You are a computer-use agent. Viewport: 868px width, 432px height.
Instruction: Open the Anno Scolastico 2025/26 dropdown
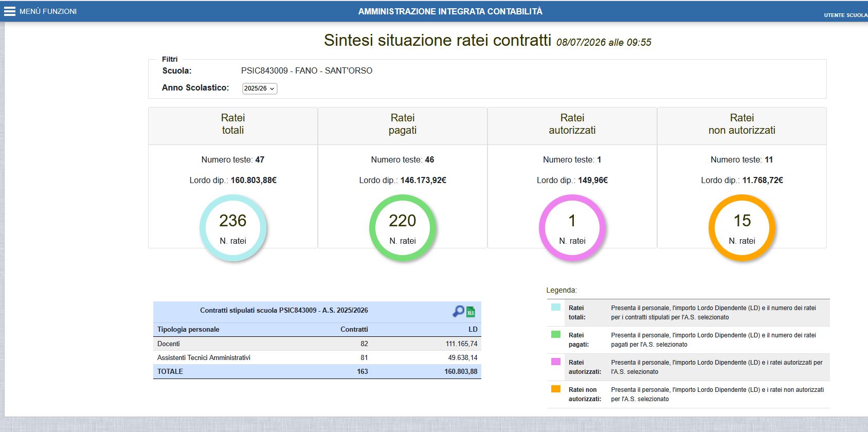260,88
